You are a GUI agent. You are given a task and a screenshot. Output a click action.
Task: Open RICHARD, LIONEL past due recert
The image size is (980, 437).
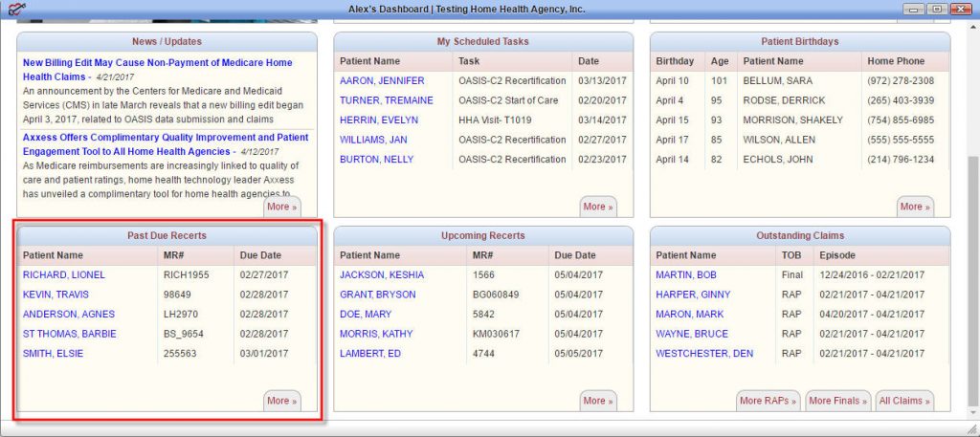pos(63,275)
